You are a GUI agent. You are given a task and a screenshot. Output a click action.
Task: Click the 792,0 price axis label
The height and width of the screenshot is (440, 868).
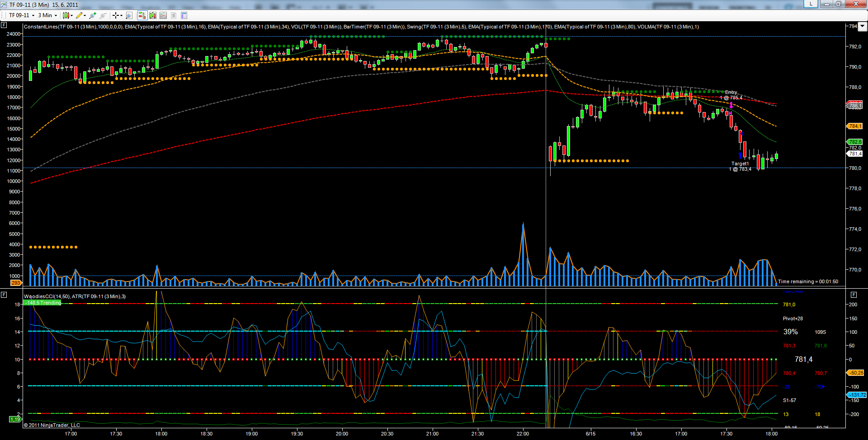[855, 47]
